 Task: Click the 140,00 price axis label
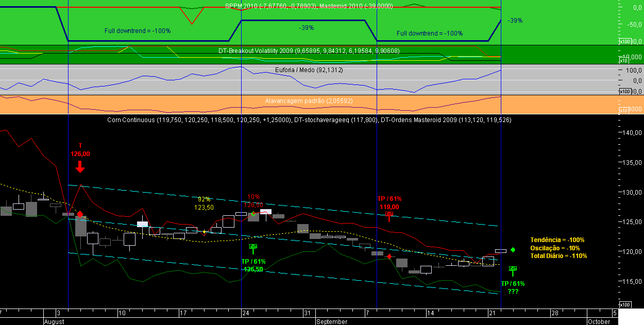point(631,133)
